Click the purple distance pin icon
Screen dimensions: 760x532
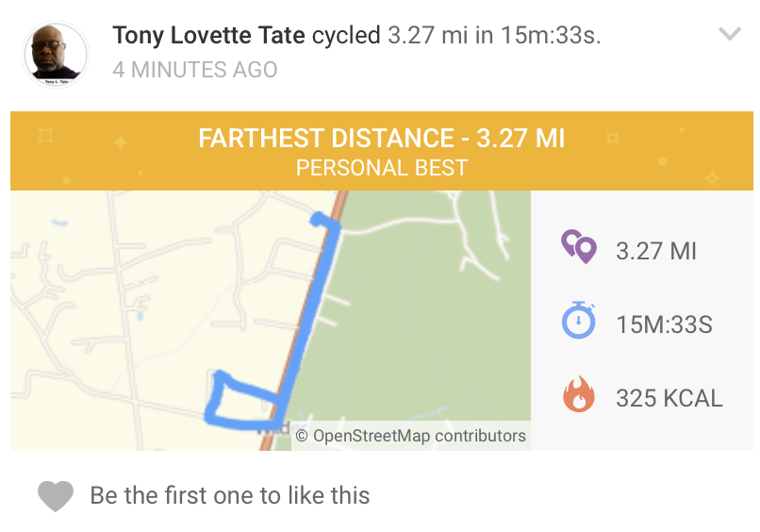(578, 247)
